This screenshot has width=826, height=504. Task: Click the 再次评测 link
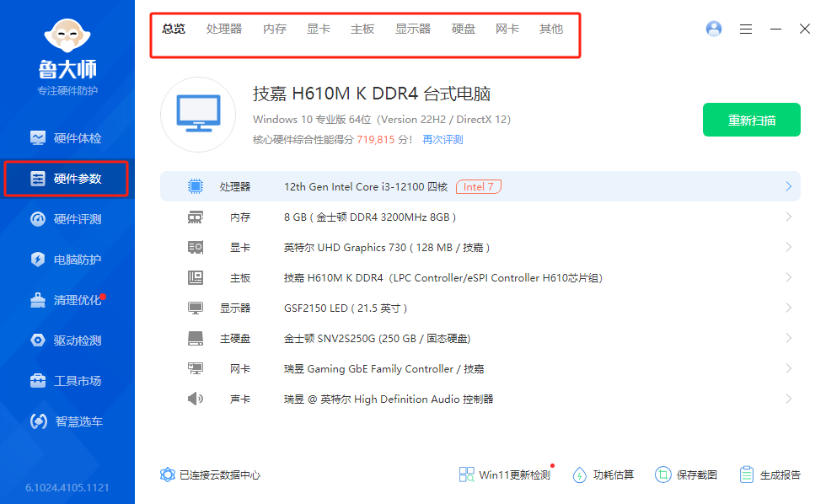[x=442, y=140]
